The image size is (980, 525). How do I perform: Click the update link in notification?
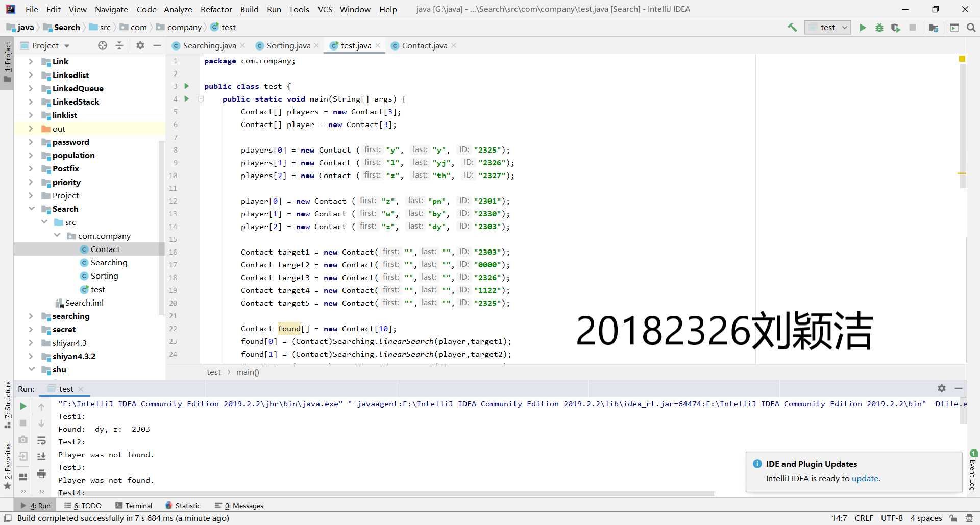pyautogui.click(x=865, y=478)
